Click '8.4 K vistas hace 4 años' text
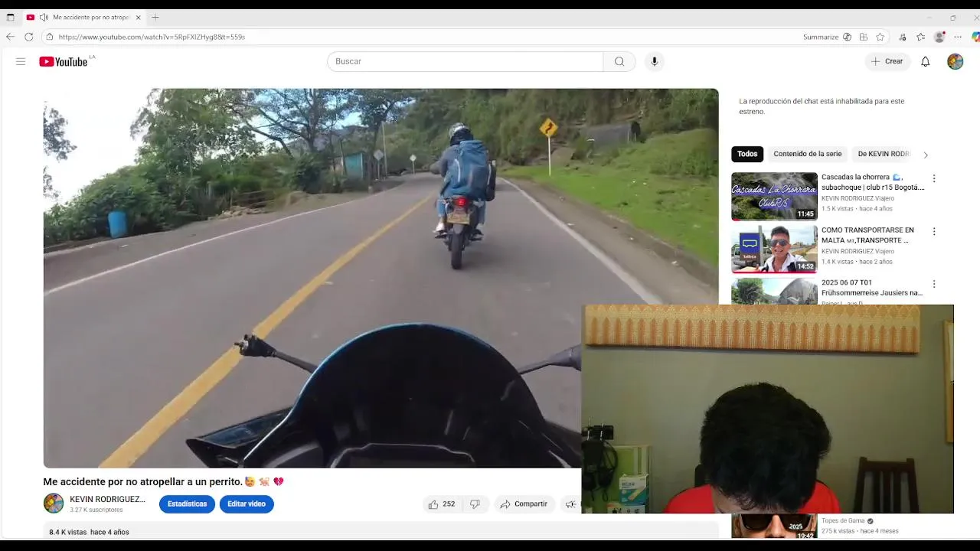Screen dimensions: 980x551 pyautogui.click(x=89, y=532)
